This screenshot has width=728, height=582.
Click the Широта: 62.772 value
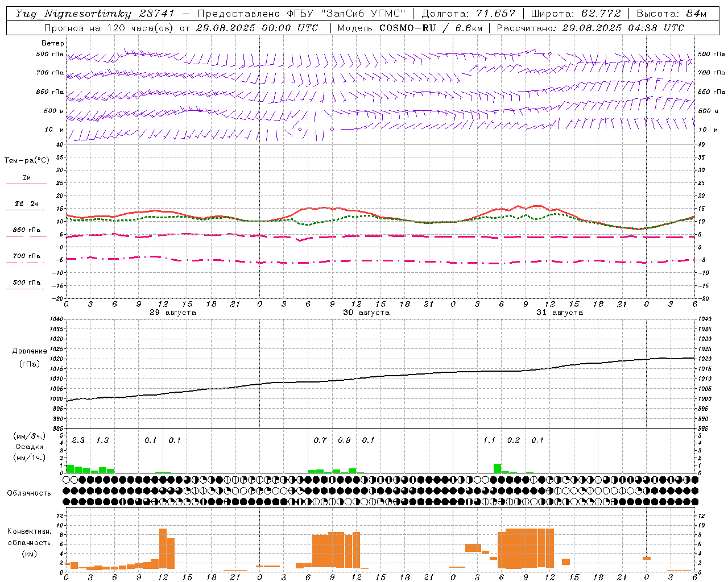[576, 14]
